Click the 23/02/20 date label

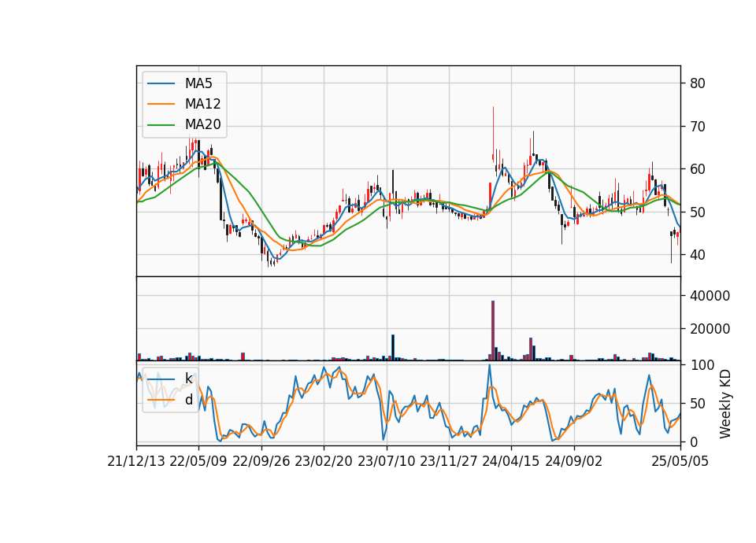[x=324, y=461]
